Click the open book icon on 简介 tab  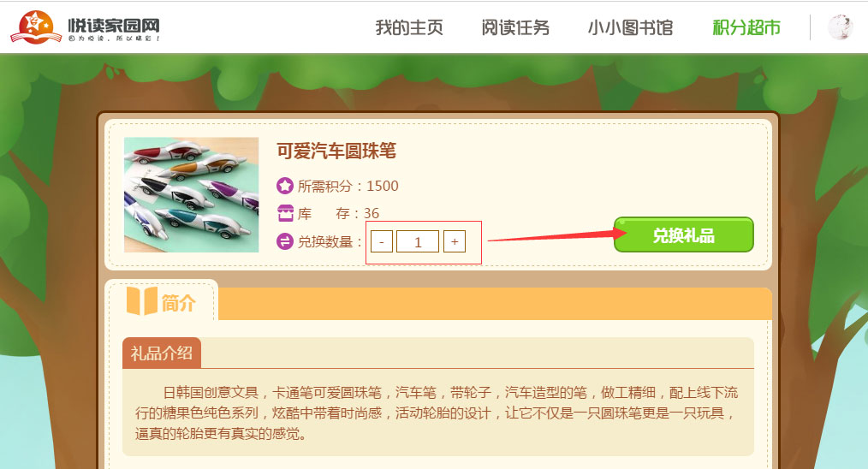[142, 301]
